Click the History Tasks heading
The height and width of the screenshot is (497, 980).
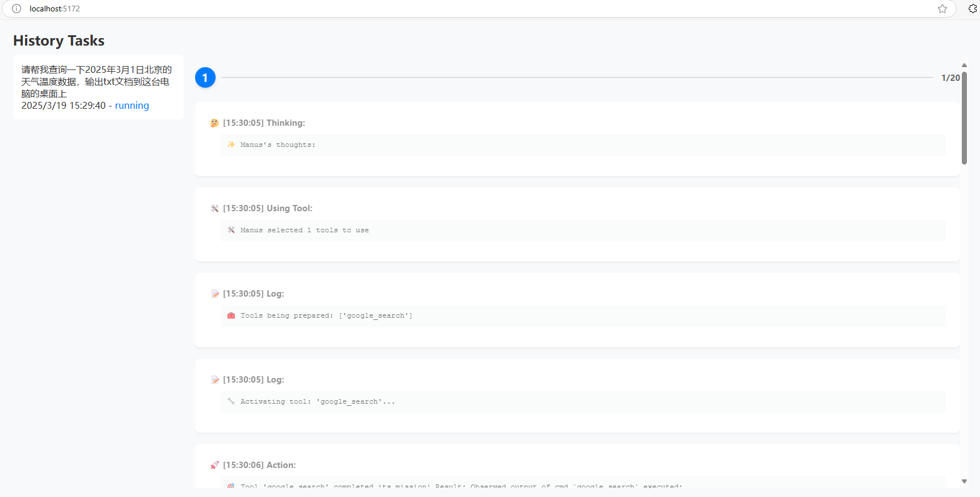59,41
